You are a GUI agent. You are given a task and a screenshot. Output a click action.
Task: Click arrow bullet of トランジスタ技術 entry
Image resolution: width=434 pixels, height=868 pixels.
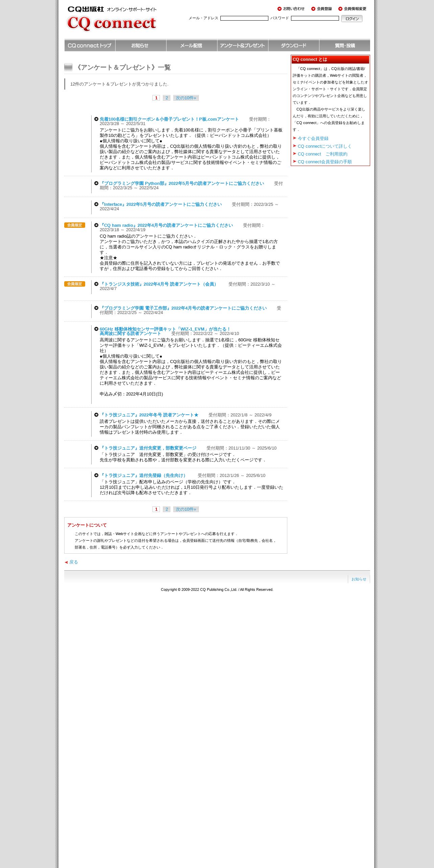pos(96,284)
